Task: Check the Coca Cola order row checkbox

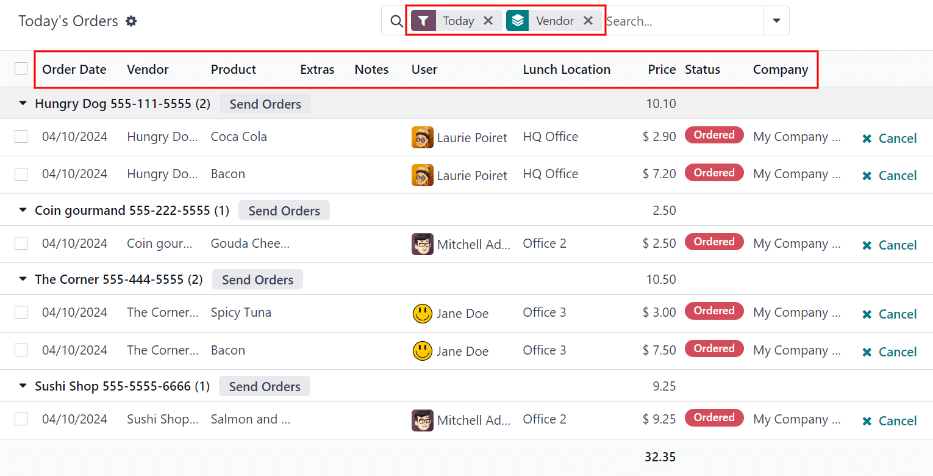Action: click(21, 137)
